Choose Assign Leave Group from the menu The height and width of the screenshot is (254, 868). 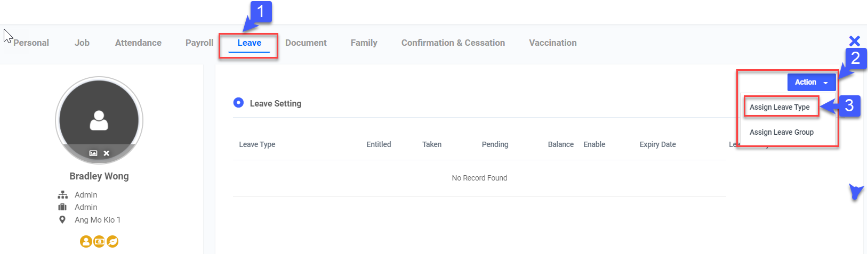point(781,132)
